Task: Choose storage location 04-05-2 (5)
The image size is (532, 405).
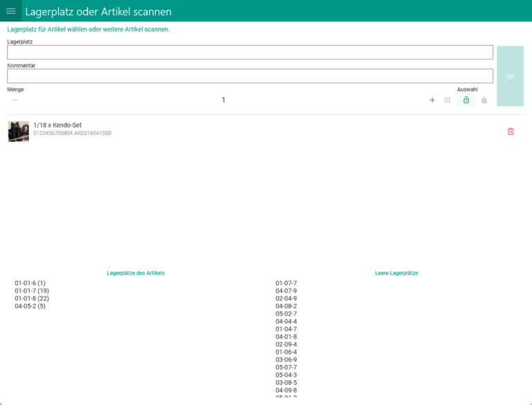Action: 30,306
